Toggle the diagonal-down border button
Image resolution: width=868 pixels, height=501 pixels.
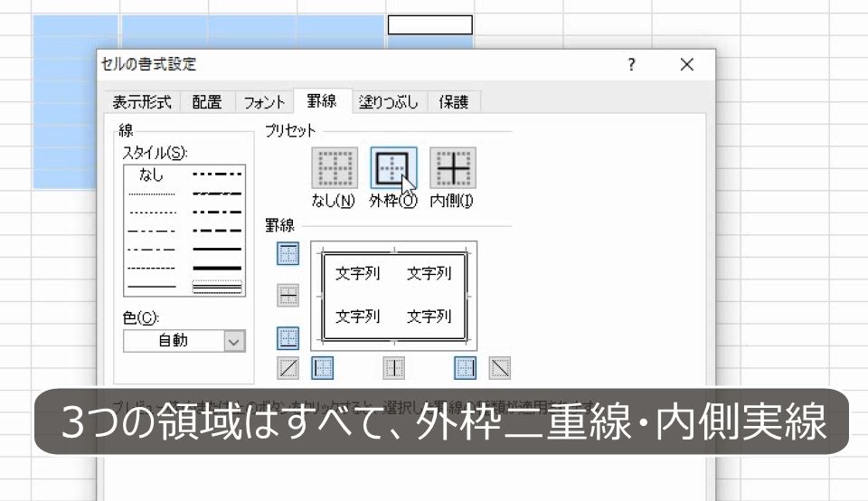500,367
